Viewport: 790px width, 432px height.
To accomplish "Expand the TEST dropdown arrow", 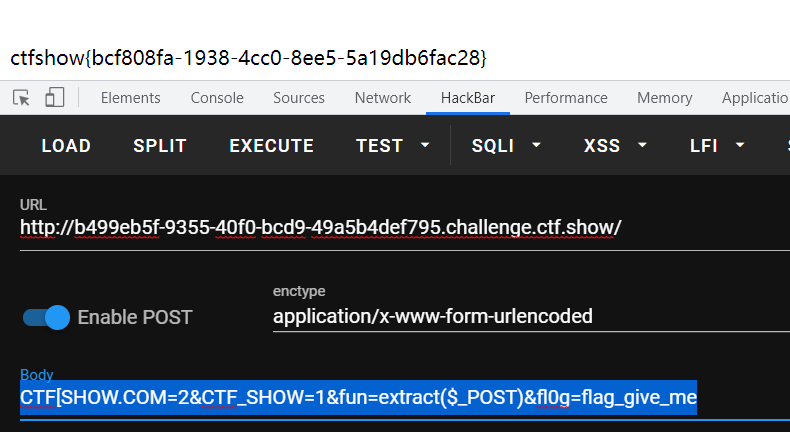I will (x=425, y=145).
